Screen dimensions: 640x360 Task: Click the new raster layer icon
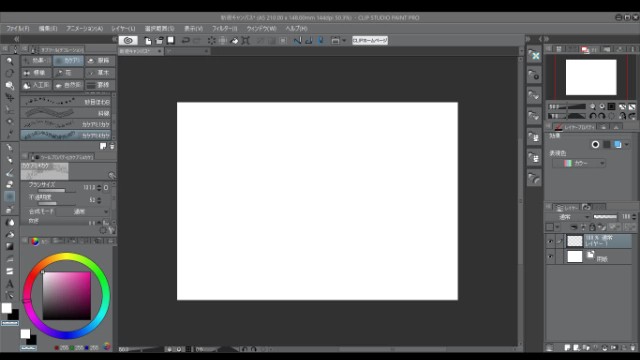567,348
